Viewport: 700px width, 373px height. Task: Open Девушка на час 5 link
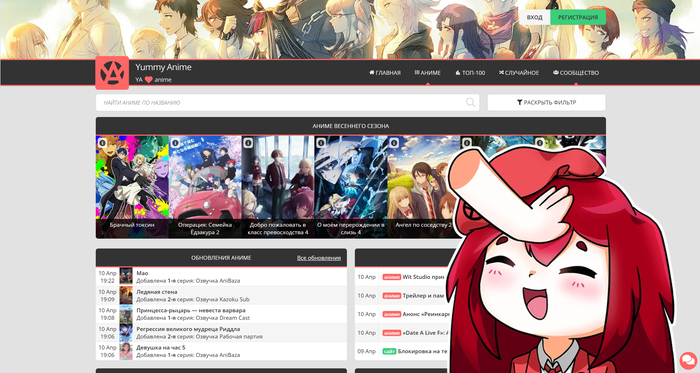click(161, 348)
